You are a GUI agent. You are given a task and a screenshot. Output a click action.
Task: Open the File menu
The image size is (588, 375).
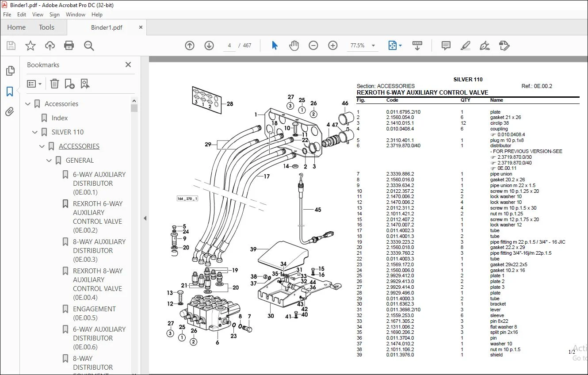coord(7,14)
